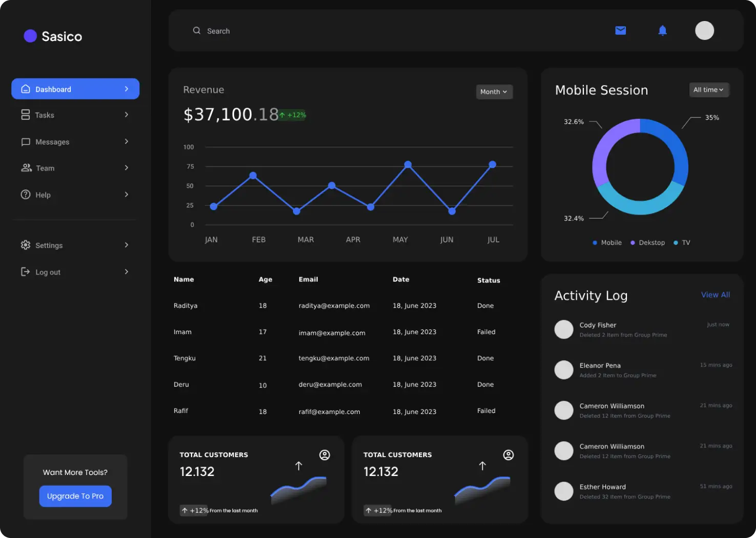Screen dimensions: 756x538
Task: Toggle the TV legend item in chart
Action: click(x=682, y=243)
